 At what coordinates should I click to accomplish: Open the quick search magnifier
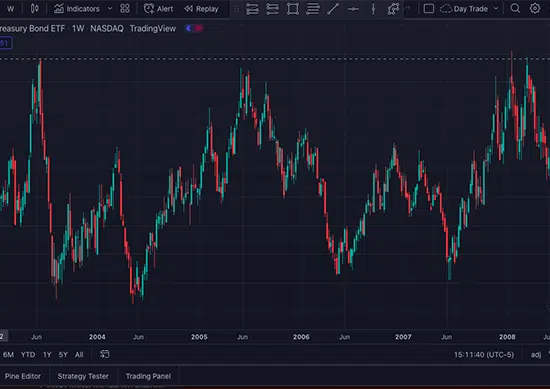click(x=515, y=8)
